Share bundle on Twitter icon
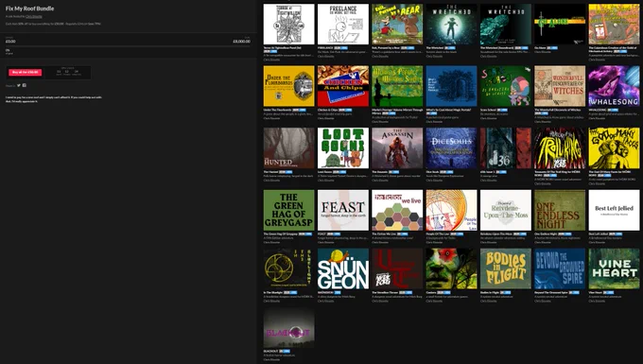The height and width of the screenshot is (364, 643). [x=19, y=85]
